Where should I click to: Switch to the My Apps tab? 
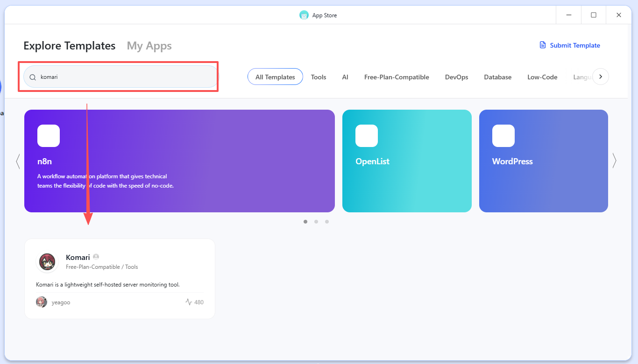pyautogui.click(x=149, y=46)
